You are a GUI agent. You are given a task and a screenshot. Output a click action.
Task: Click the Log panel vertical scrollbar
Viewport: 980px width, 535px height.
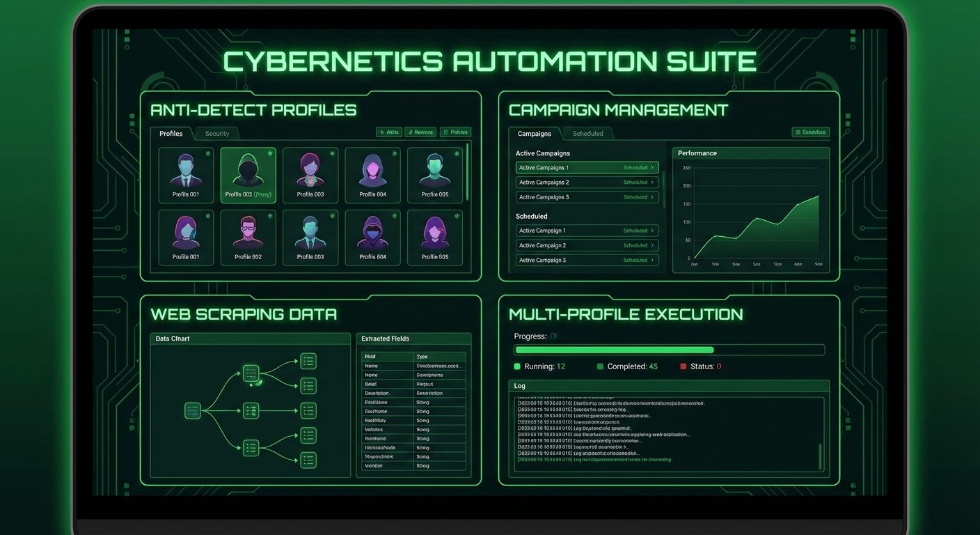821,456
